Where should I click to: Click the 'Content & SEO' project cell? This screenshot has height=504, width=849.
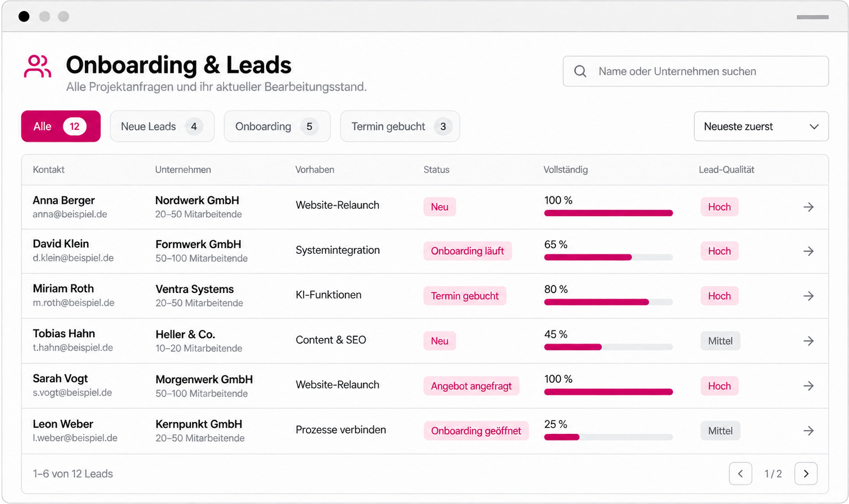click(331, 340)
